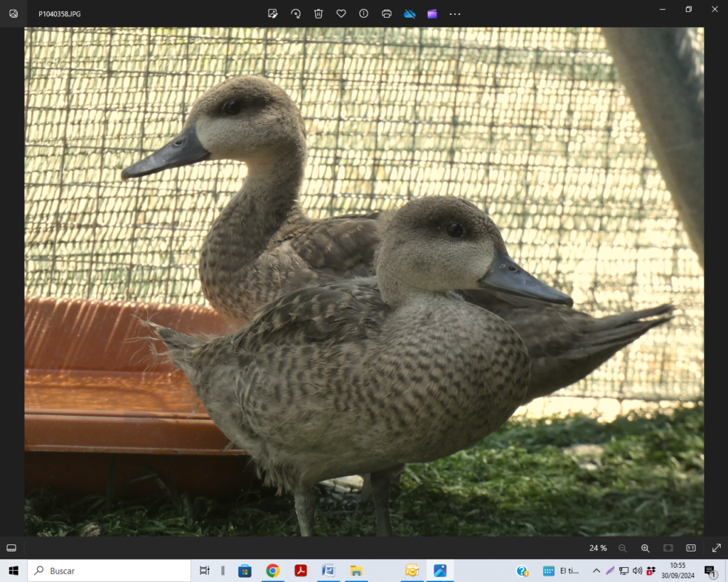This screenshot has height=582, width=728.
Task: Click the Buscar search box
Action: tap(109, 571)
